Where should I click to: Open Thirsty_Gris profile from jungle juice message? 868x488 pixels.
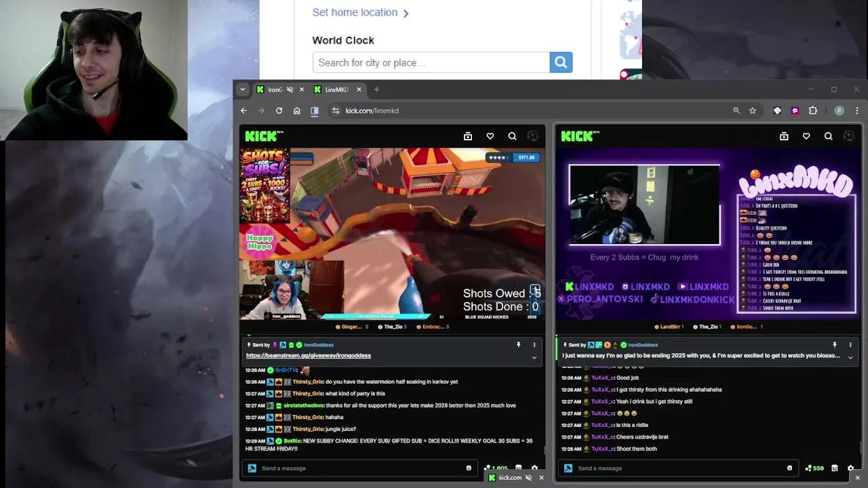[x=308, y=429]
